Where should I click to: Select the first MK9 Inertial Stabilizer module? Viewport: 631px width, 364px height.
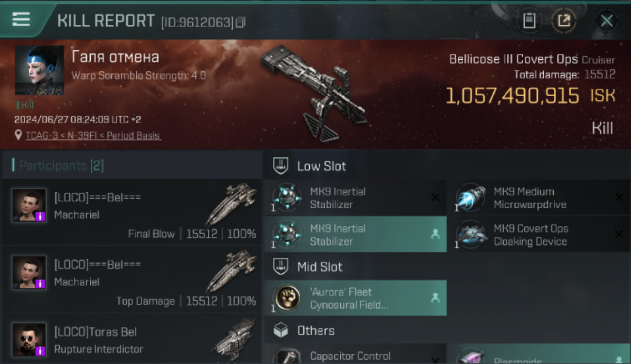pos(355,198)
